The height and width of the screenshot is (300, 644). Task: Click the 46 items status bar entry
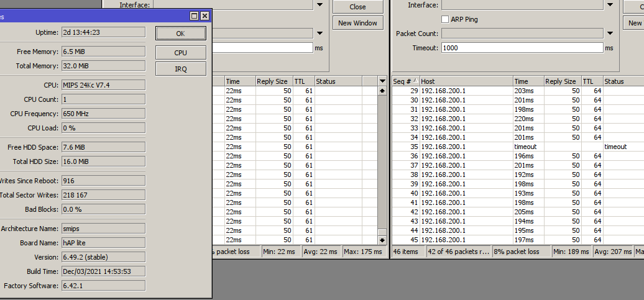[x=408, y=252]
